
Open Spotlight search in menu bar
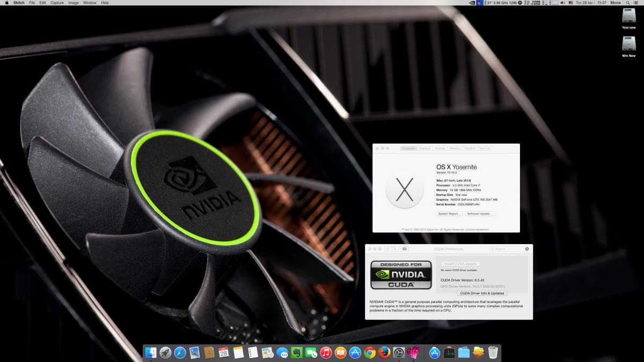[x=628, y=3]
